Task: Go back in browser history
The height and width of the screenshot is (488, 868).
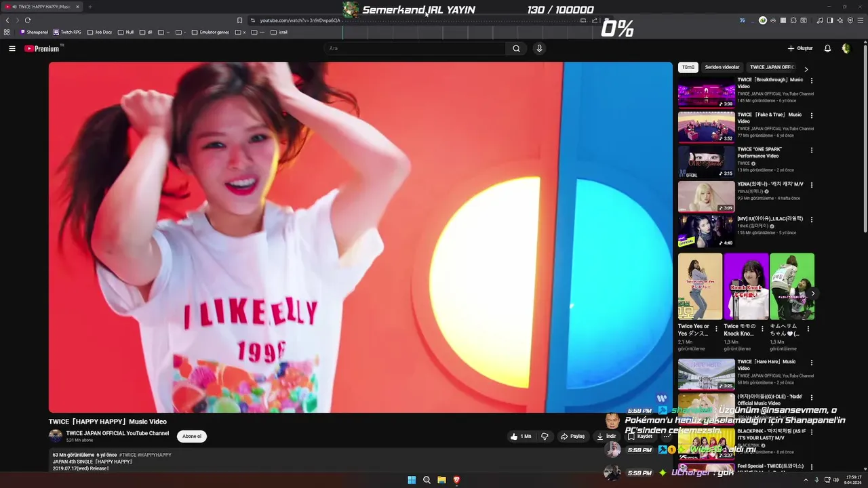Action: 7,20
